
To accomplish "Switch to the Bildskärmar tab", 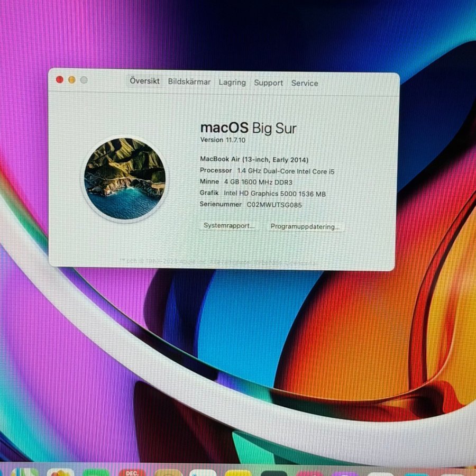I will pyautogui.click(x=189, y=82).
